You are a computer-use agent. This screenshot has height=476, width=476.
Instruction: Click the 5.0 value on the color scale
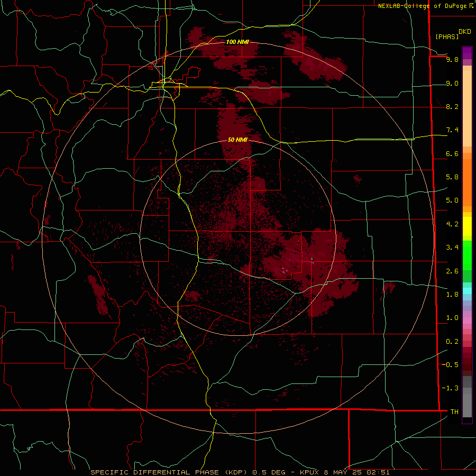(452, 200)
